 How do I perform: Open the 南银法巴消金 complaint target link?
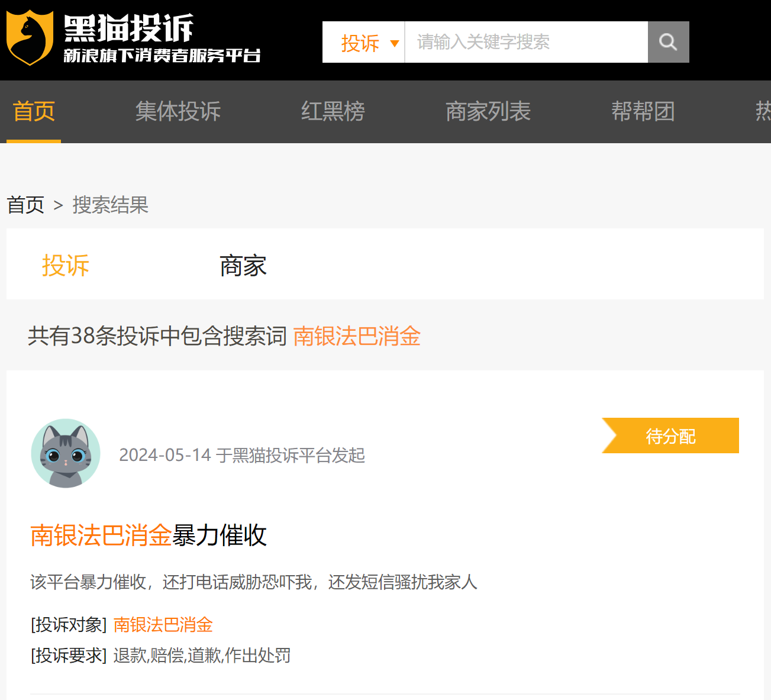point(163,625)
